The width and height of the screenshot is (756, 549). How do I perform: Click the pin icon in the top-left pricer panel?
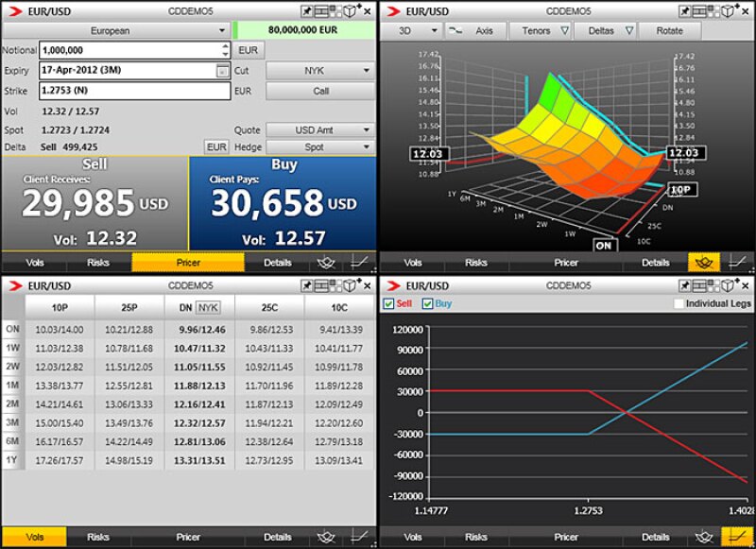308,10
